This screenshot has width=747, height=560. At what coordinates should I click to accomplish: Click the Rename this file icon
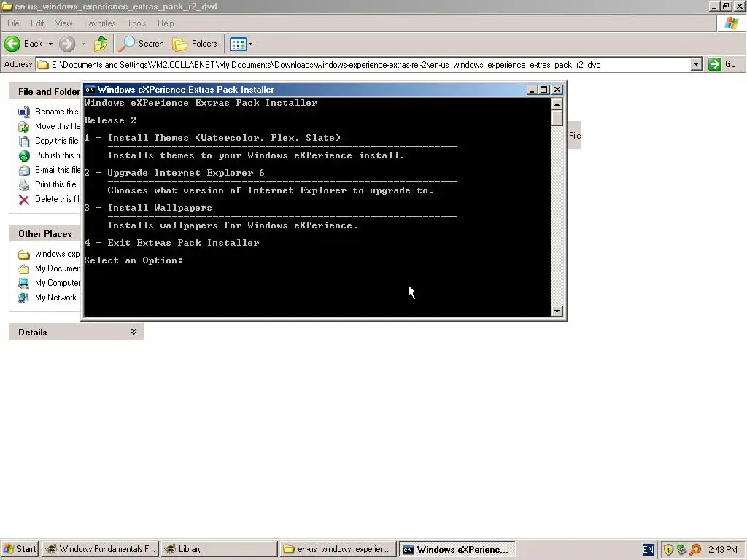click(x=24, y=112)
